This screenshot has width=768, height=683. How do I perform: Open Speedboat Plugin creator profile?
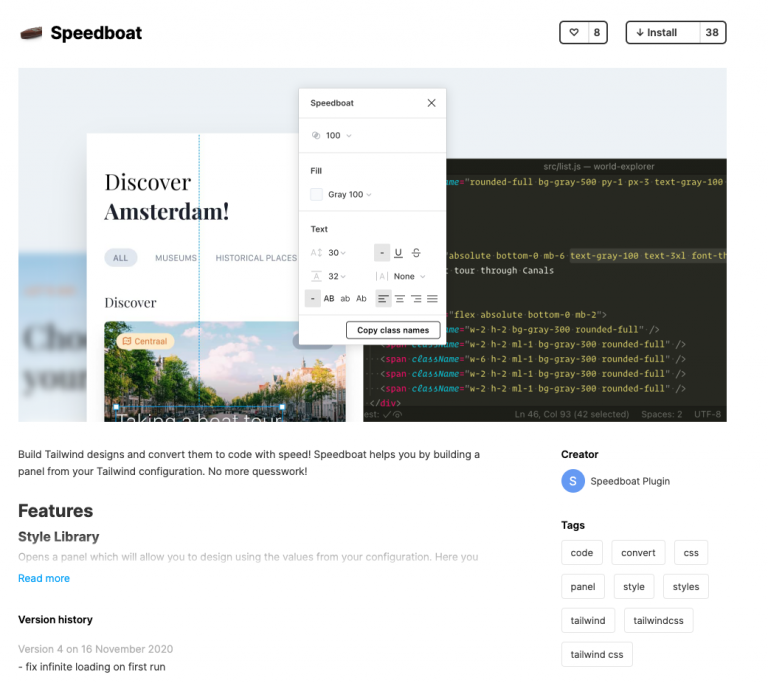point(630,481)
